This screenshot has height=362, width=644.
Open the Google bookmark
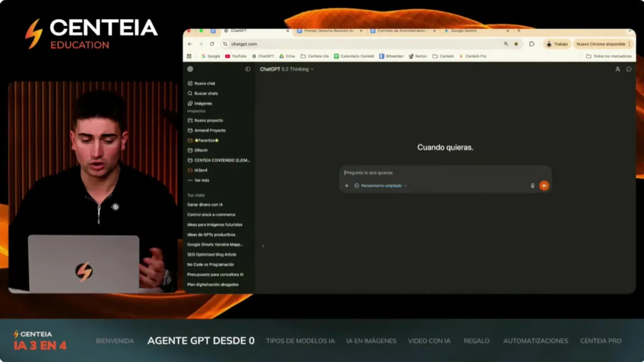coord(210,56)
